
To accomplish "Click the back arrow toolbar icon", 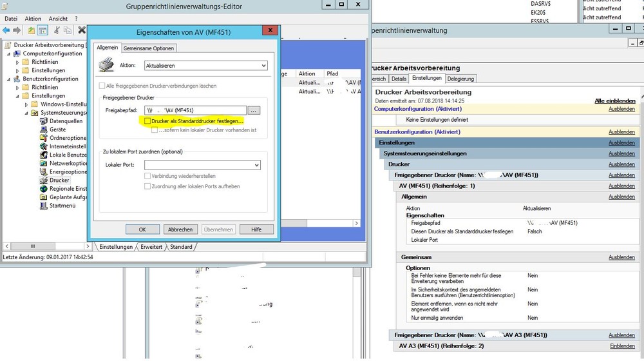I will 6,30.
